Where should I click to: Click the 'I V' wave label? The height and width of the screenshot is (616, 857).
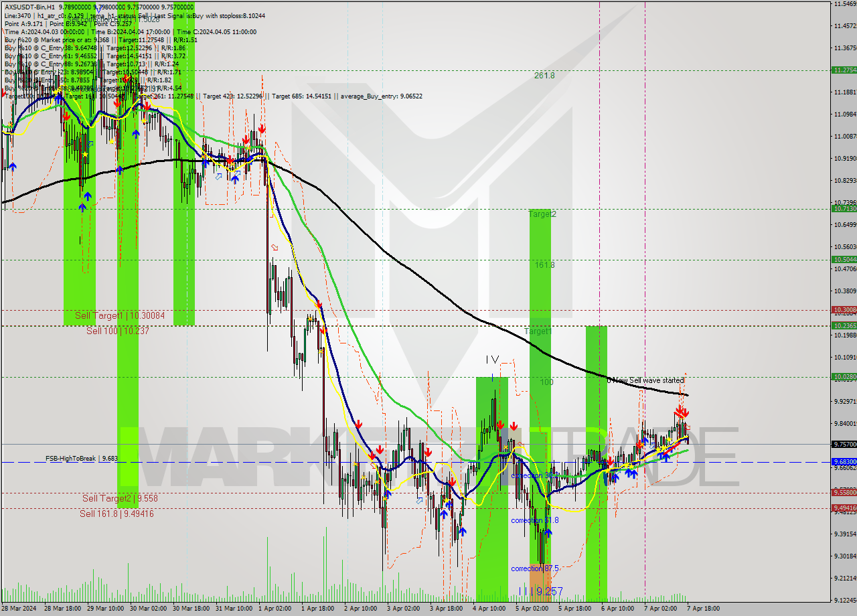pos(492,360)
